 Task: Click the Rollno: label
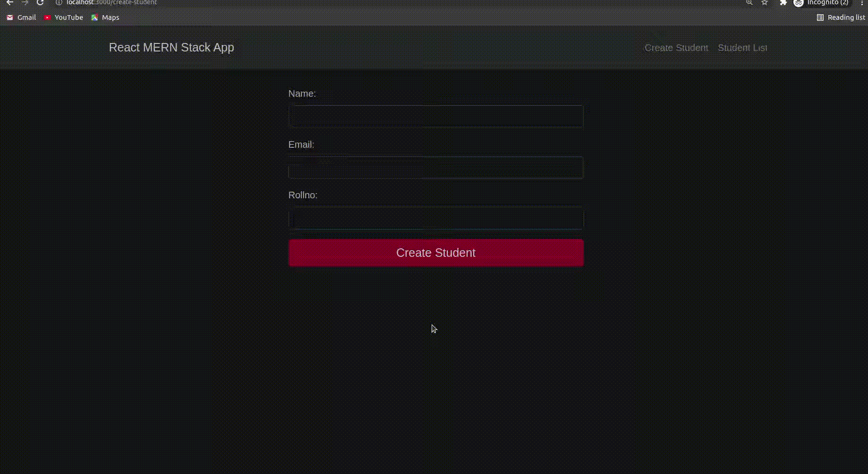click(303, 195)
